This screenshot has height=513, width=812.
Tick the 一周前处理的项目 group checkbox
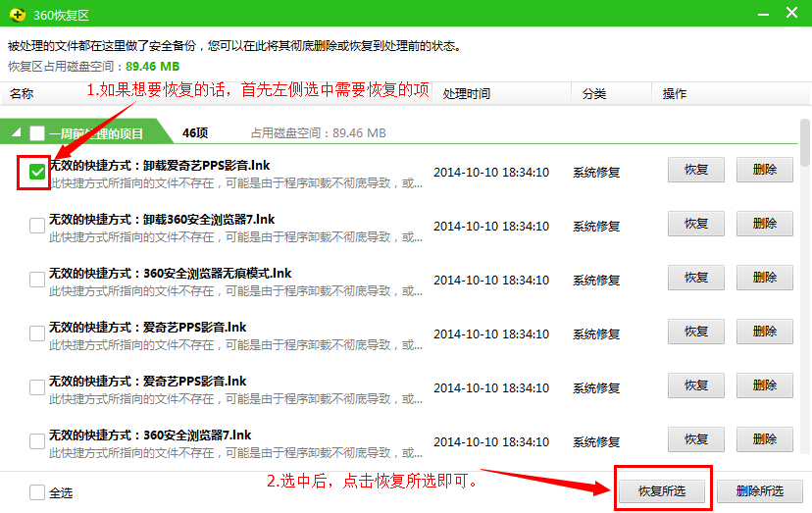pyautogui.click(x=36, y=133)
